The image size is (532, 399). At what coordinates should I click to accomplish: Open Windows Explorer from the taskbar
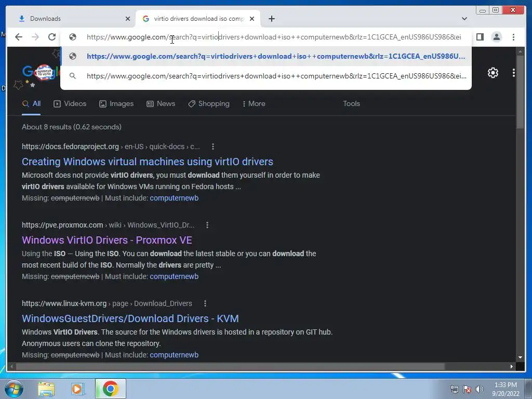(46, 389)
